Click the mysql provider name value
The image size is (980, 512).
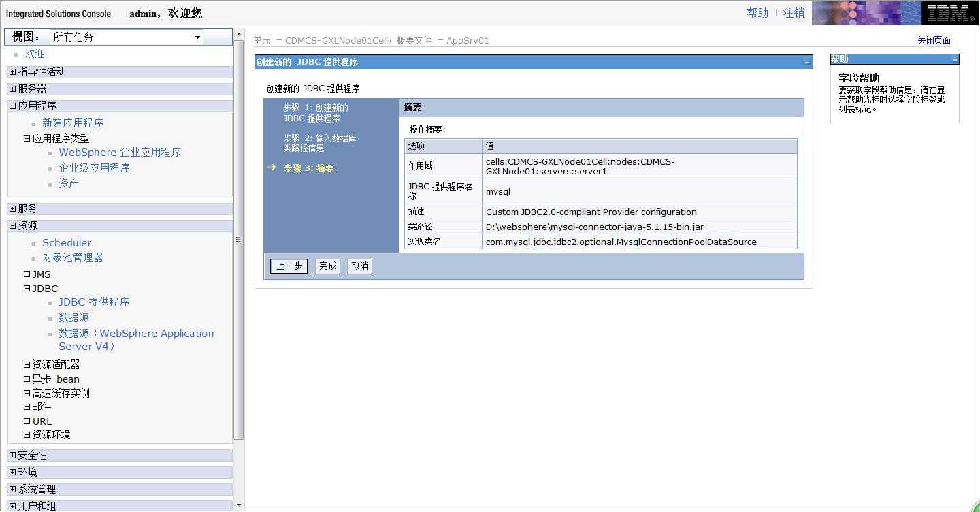click(498, 191)
